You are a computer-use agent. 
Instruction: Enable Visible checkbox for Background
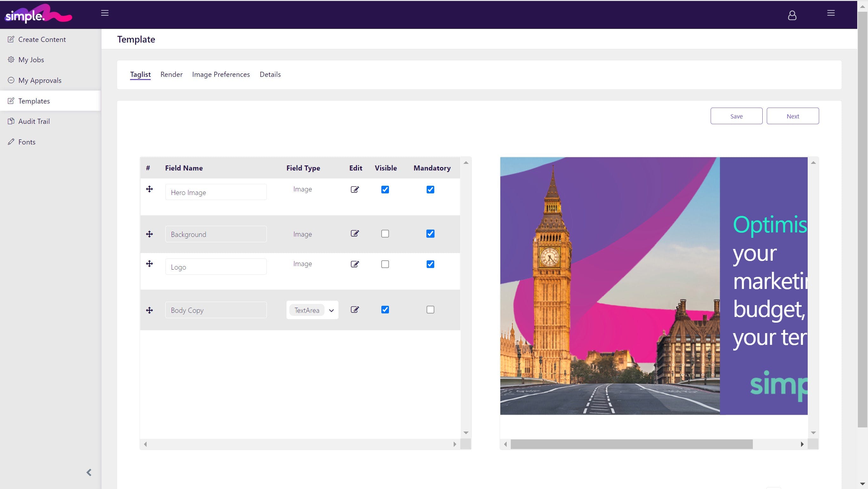(385, 234)
